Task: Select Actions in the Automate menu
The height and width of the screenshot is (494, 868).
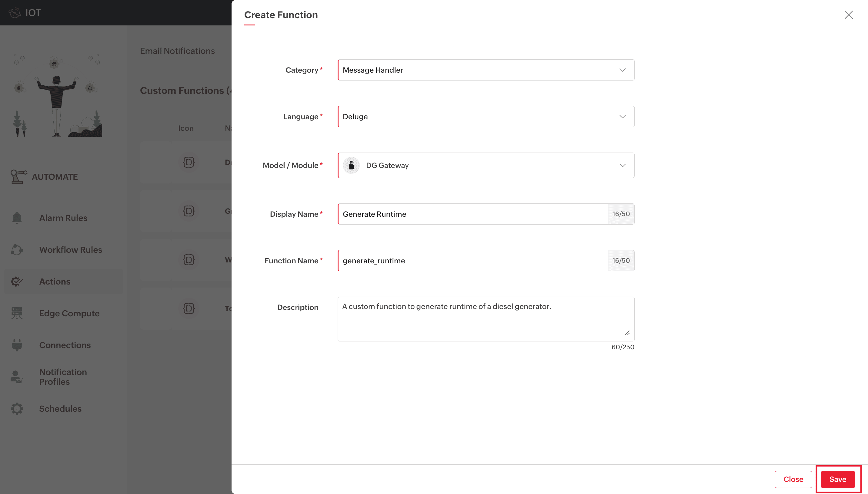Action: (x=54, y=282)
